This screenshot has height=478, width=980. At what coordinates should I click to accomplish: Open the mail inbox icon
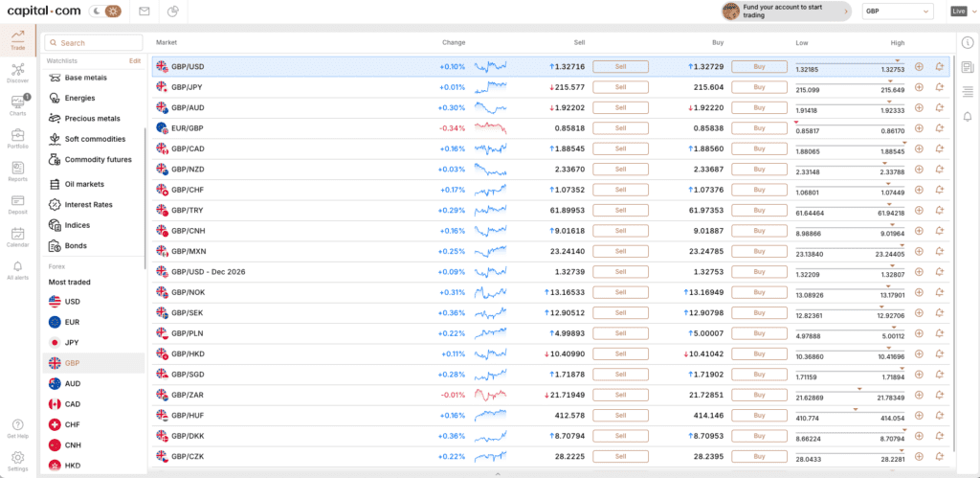pyautogui.click(x=145, y=11)
